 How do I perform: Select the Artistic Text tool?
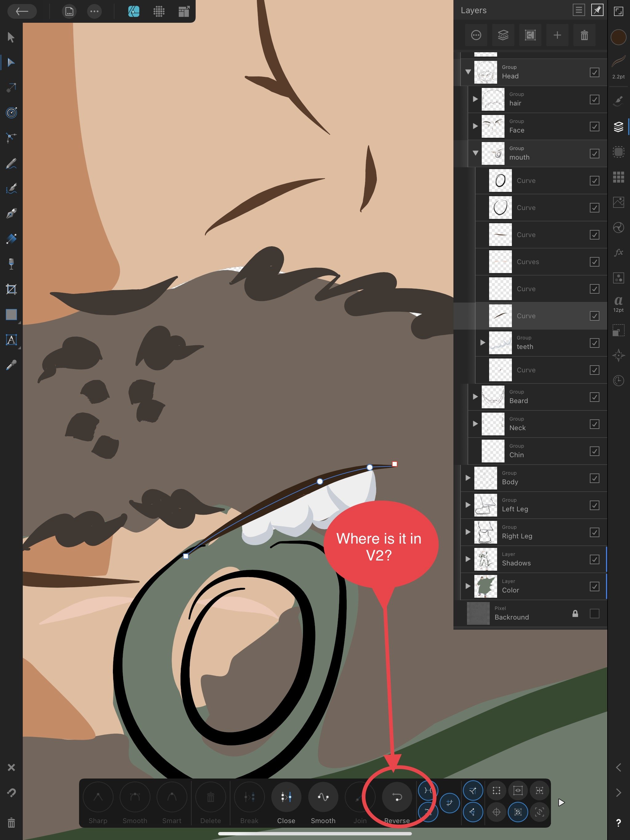[x=11, y=339]
